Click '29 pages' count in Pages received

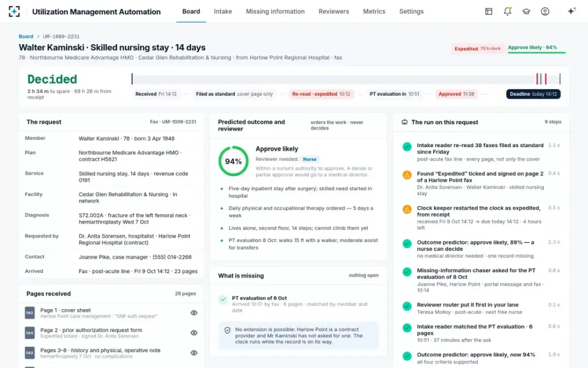(x=185, y=293)
